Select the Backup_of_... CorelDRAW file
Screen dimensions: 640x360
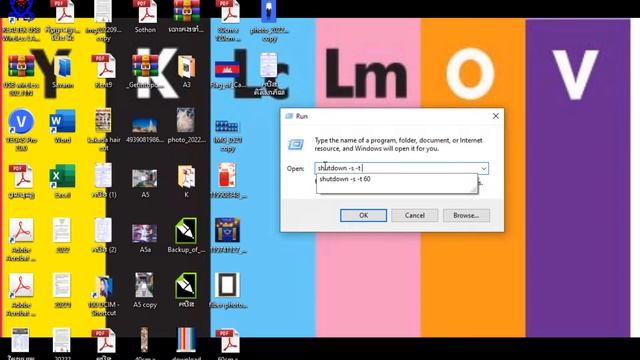point(187,236)
